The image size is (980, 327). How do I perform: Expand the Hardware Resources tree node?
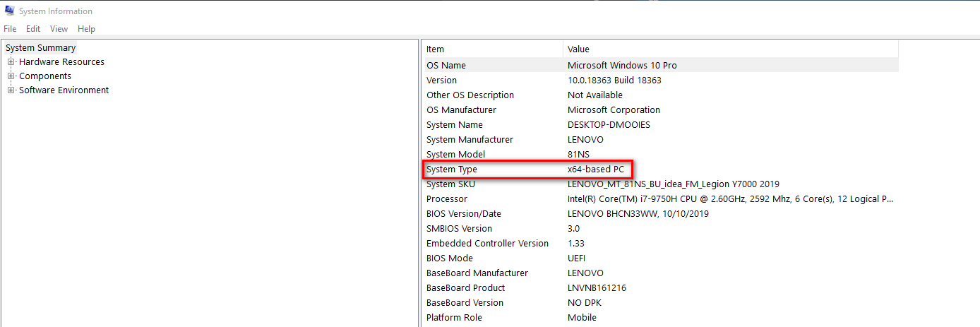click(x=11, y=62)
